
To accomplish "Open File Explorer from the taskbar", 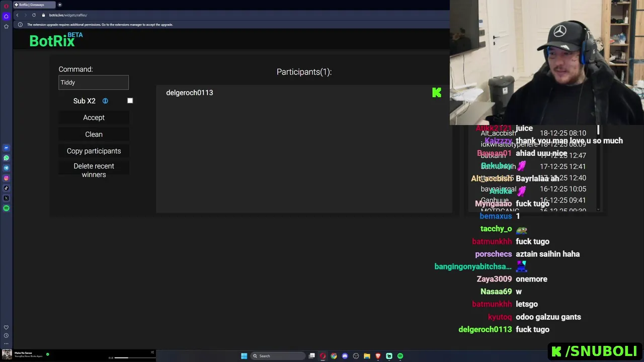I will (367, 356).
